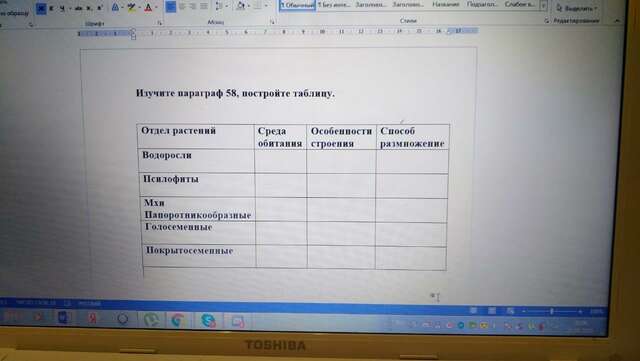Viewport: 640px width, 361px height.
Task: Click the Среда обитания header cell
Action: coord(280,137)
